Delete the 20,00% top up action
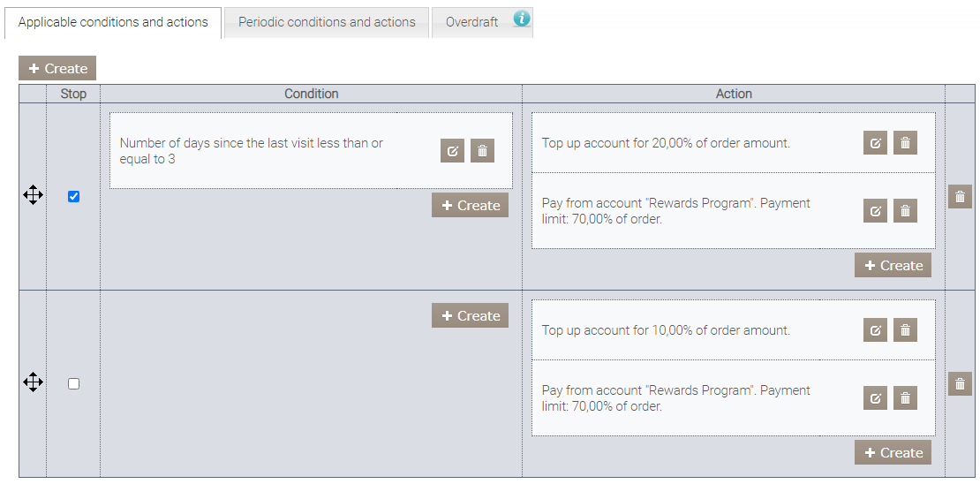980x484 pixels. (905, 143)
